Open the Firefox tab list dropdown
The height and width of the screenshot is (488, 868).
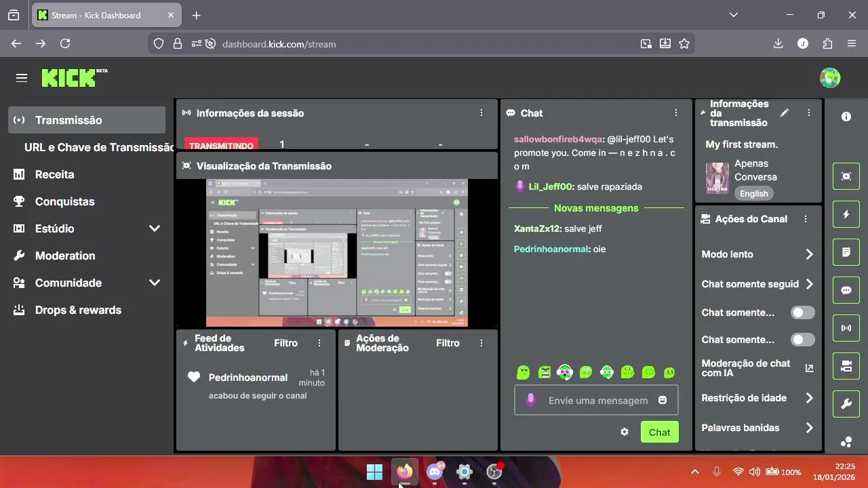click(734, 15)
